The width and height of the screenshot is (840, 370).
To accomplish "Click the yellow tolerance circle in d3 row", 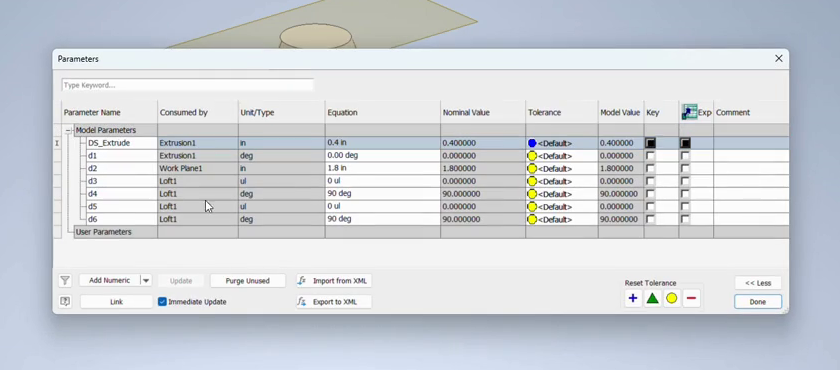I will coord(532,181).
